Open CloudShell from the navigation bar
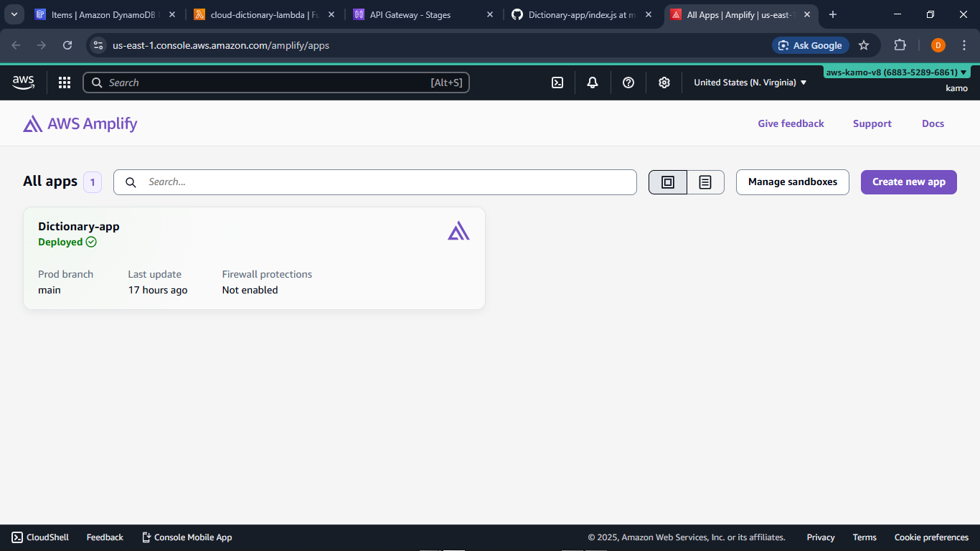The width and height of the screenshot is (980, 551). tap(39, 537)
